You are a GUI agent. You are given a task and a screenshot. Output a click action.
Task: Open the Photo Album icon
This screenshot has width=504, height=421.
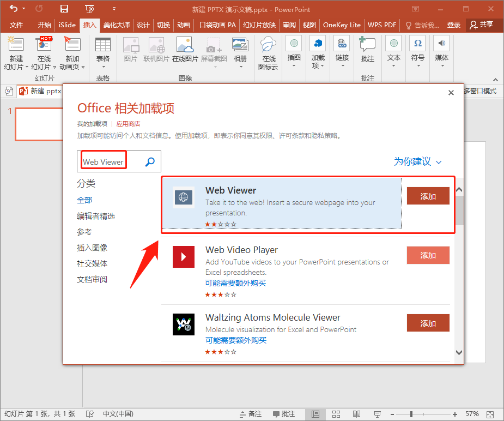[240, 45]
